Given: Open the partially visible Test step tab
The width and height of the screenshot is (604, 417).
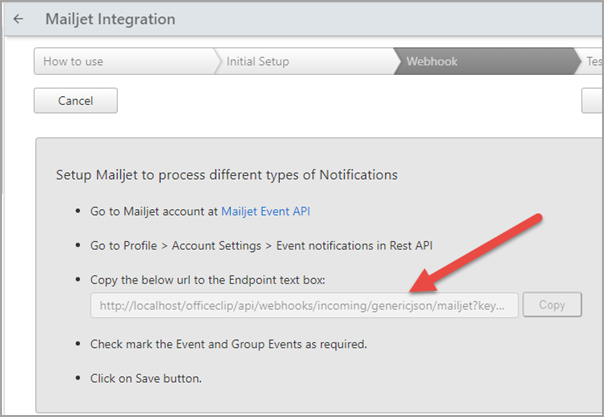Looking at the screenshot, I should tap(592, 61).
